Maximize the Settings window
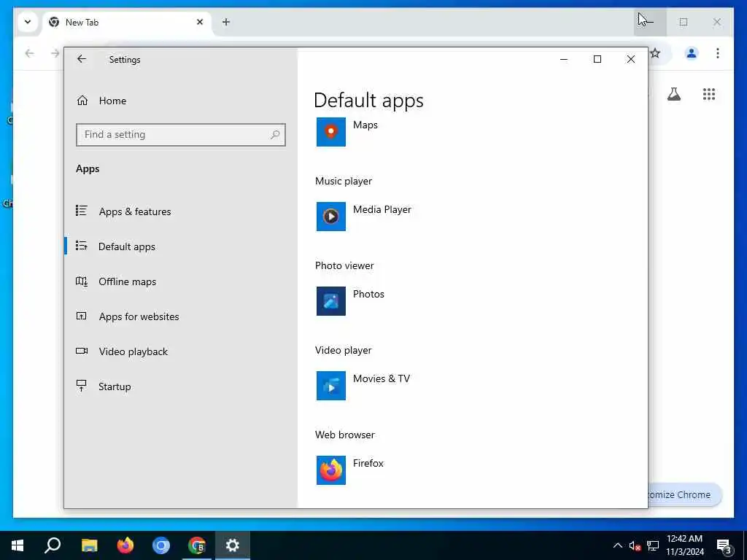The height and width of the screenshot is (560, 747). 597,60
